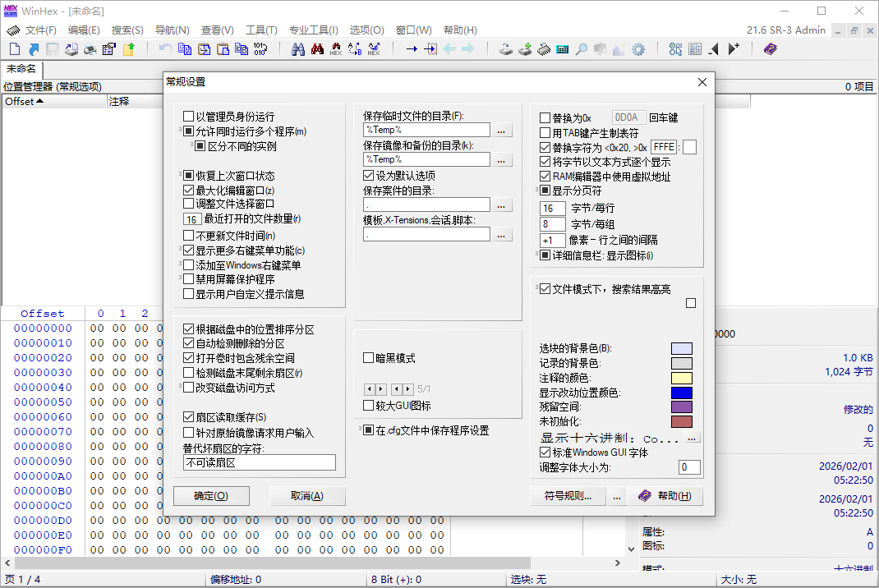Switch to the 未命名 tab

click(x=21, y=70)
